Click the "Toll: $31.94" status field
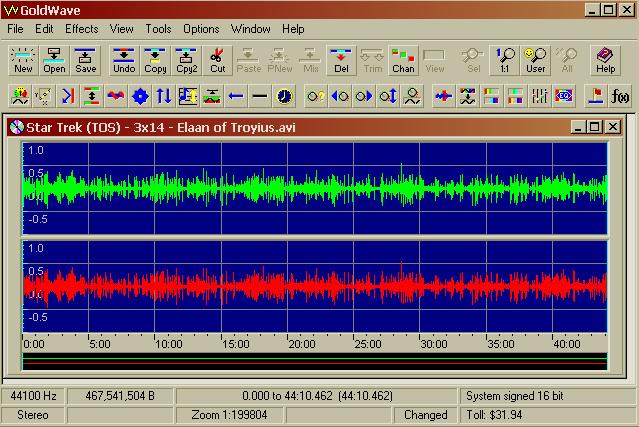This screenshot has height=427, width=639. pyautogui.click(x=548, y=415)
